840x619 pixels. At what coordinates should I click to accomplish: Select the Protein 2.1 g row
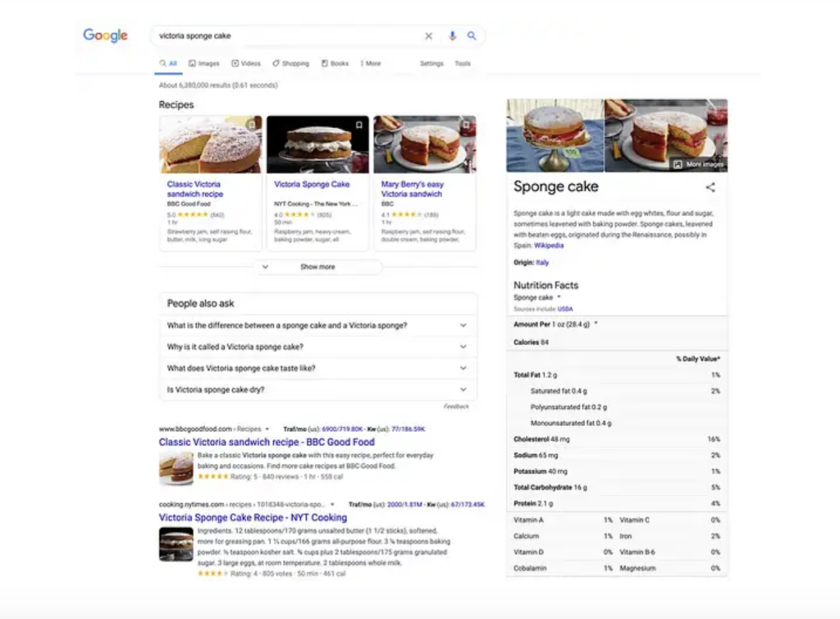(617, 503)
